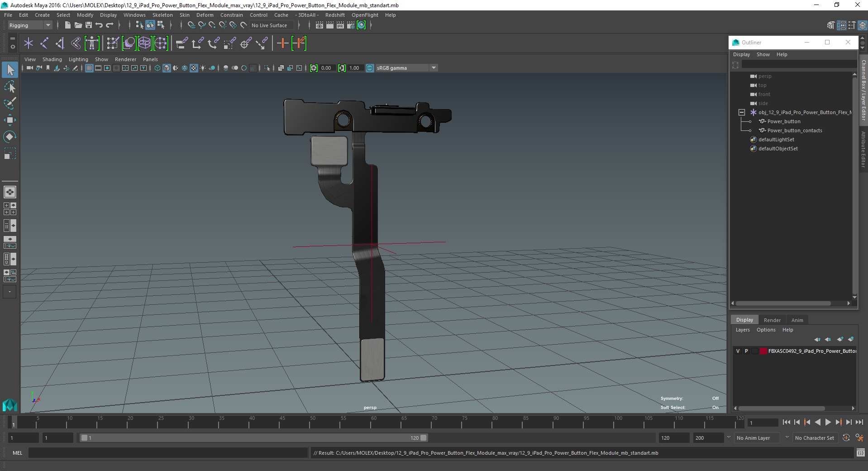Toggle smooth shade all viewport button
868x471 pixels.
[167, 68]
